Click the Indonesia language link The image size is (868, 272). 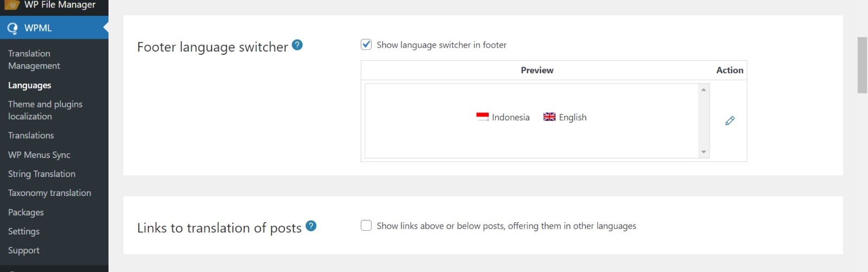[510, 117]
